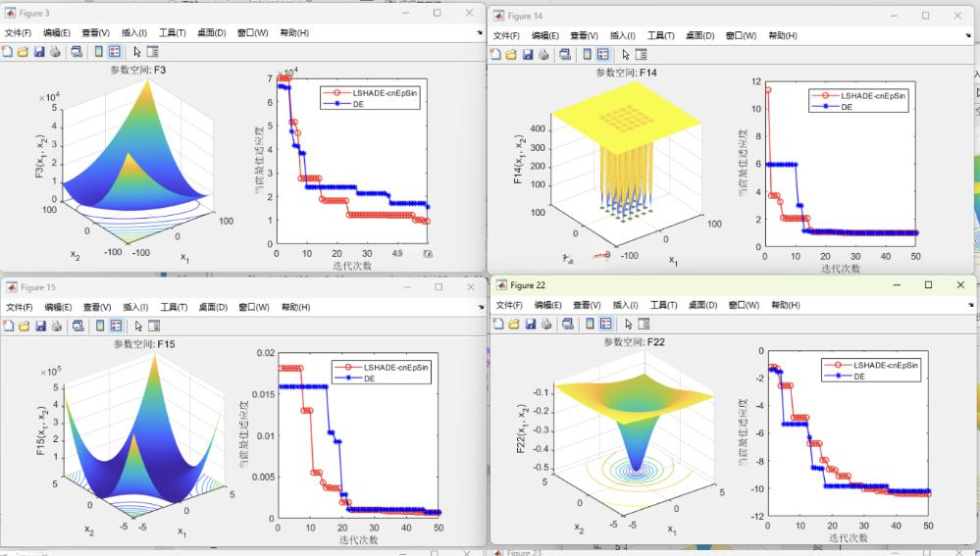
Task: Save Figure 3 using the floppy disk icon
Action: pyautogui.click(x=39, y=52)
